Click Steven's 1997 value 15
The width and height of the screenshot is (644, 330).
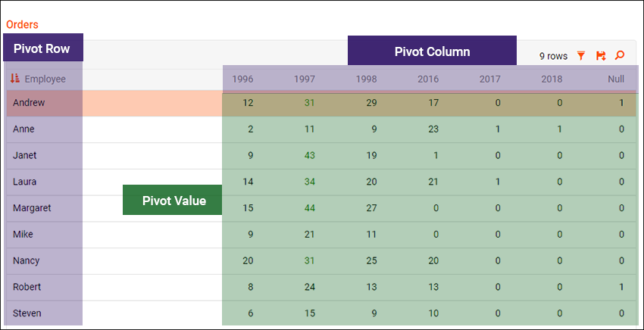(310, 313)
